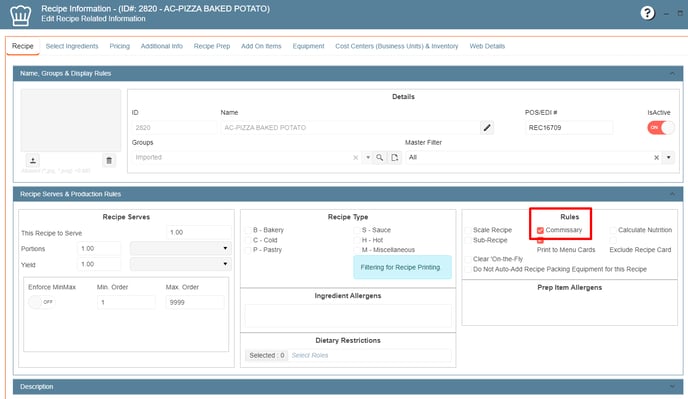The image size is (688, 399).
Task: Click the new document icon in Groups
Action: [x=394, y=157]
